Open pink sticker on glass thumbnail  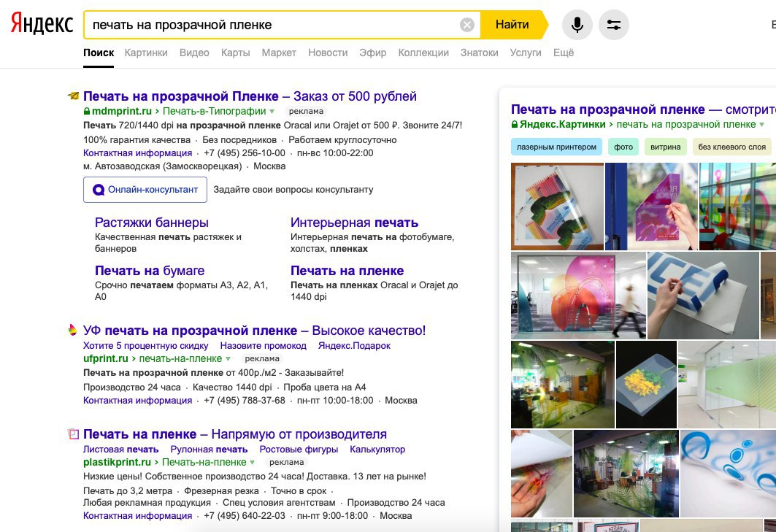pos(651,207)
